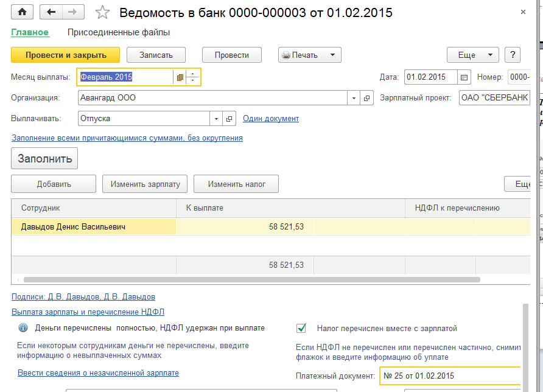Select the Главное tab
Viewport: 543px width, 392px height.
click(30, 32)
